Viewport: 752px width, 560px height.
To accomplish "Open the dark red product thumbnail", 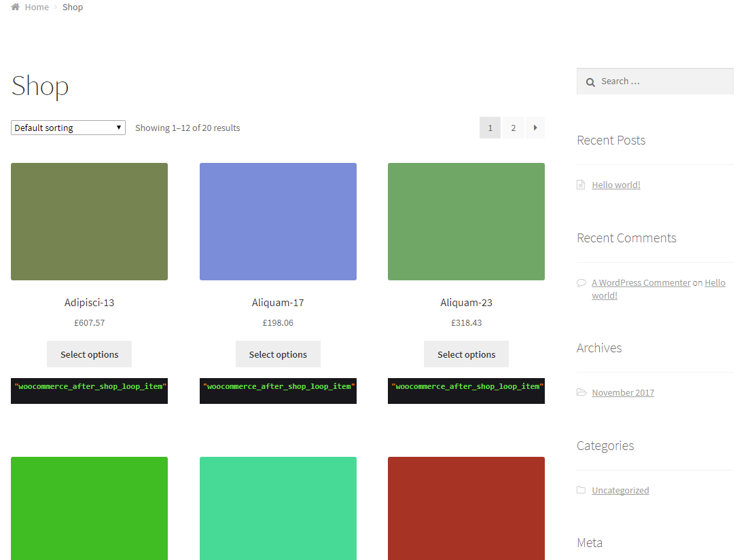I will (466, 508).
